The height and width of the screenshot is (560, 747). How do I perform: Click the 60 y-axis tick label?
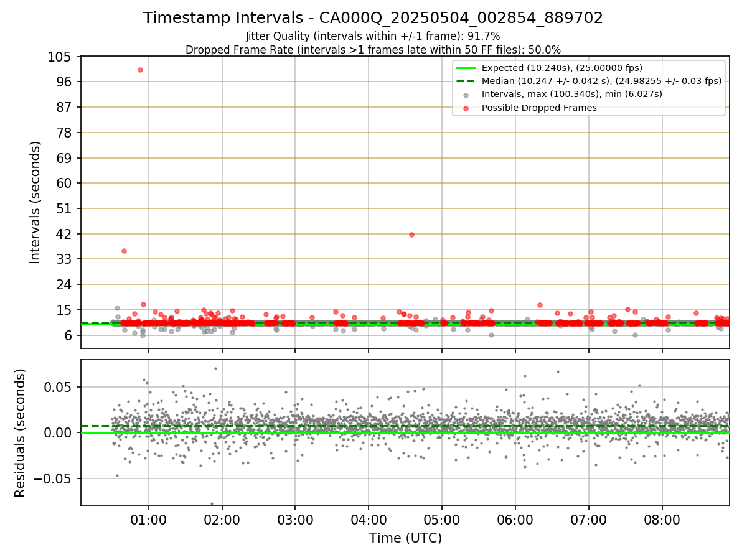point(65,184)
